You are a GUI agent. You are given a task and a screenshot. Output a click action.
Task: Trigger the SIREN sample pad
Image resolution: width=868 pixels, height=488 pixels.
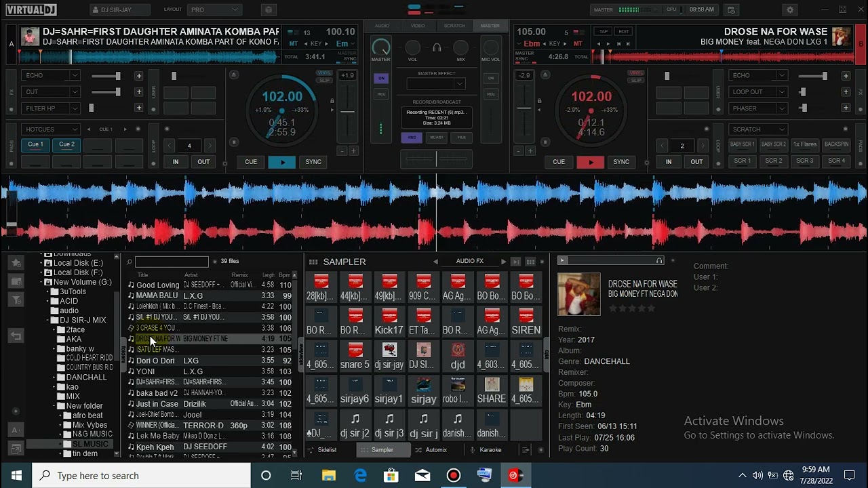click(x=526, y=321)
